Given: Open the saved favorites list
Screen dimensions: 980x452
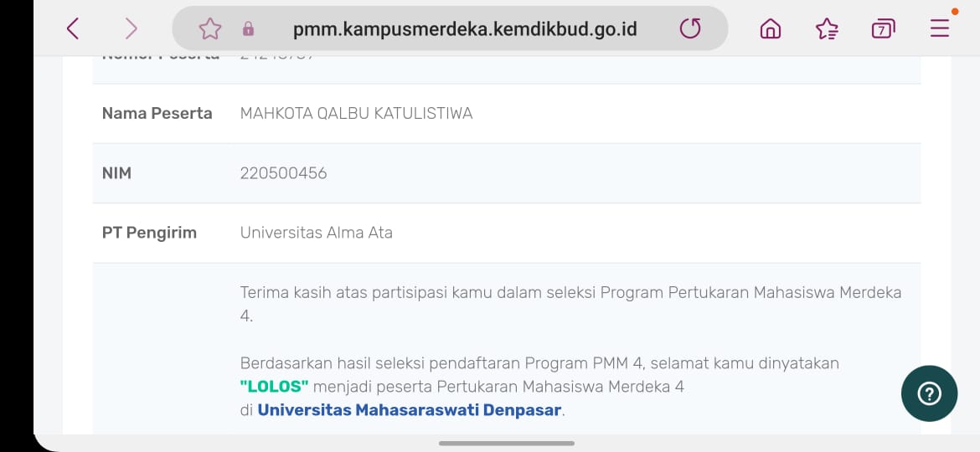Looking at the screenshot, I should pyautogui.click(x=827, y=29).
